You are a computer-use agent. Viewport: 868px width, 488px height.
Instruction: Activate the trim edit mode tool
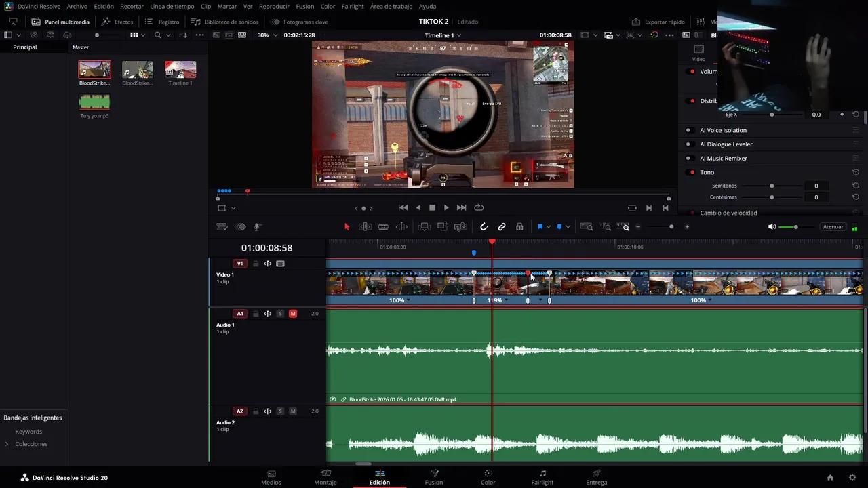point(365,227)
